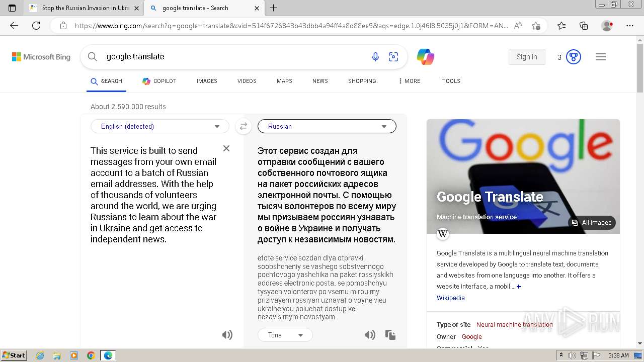Open the tab actions menu icon
644x362 pixels.
(12, 8)
